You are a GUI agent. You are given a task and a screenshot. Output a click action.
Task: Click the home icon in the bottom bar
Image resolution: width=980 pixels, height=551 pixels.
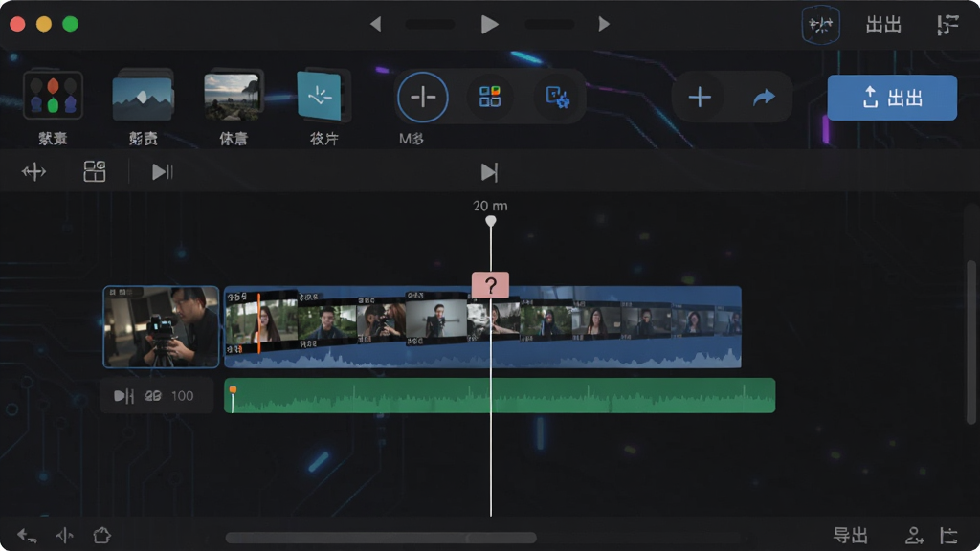pyautogui.click(x=101, y=536)
